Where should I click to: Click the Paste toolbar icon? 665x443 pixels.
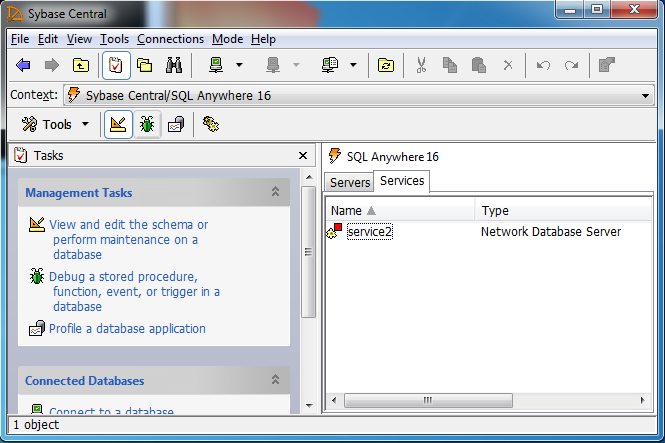(x=479, y=65)
